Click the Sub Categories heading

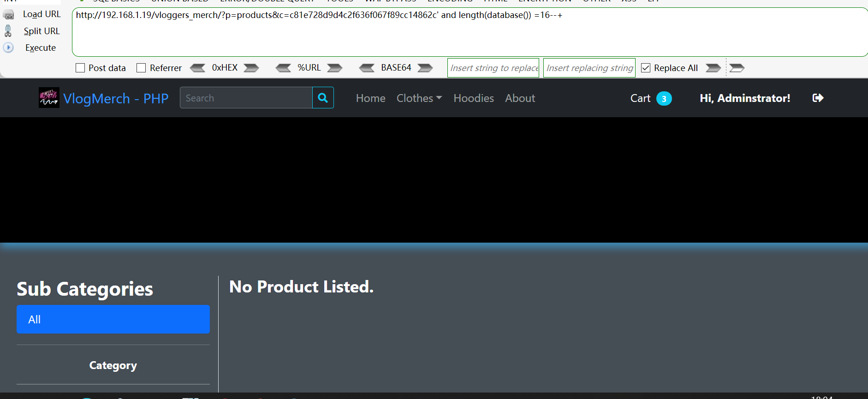pos(85,289)
